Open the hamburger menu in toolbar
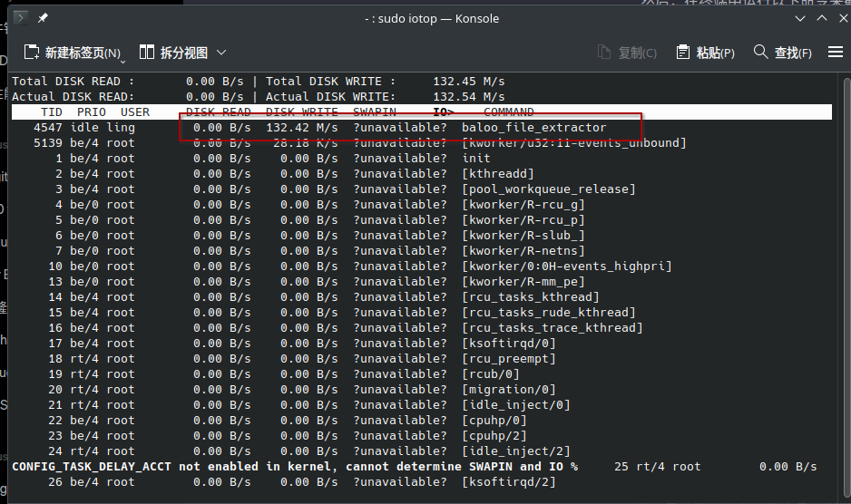This screenshot has width=851, height=504. (x=835, y=53)
